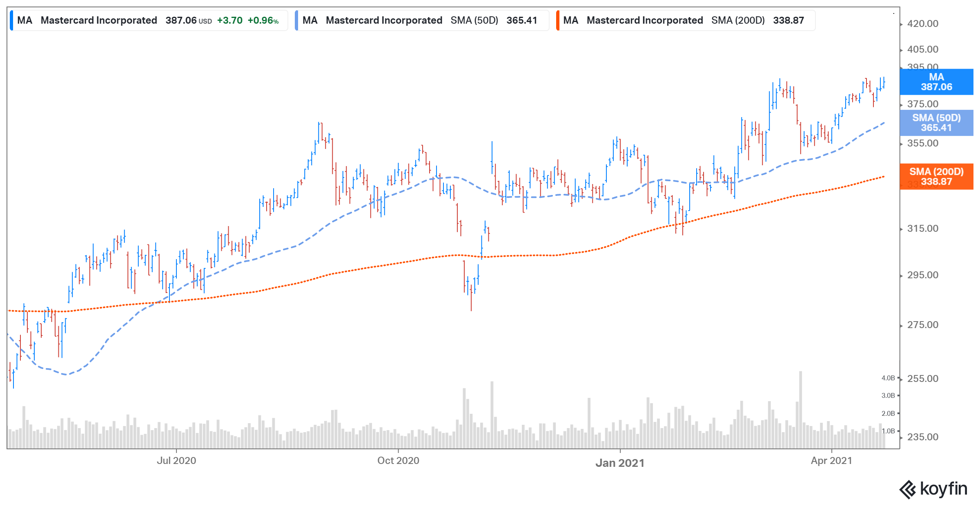Click the orange swatch of SMA (200D) legend

pos(557,20)
